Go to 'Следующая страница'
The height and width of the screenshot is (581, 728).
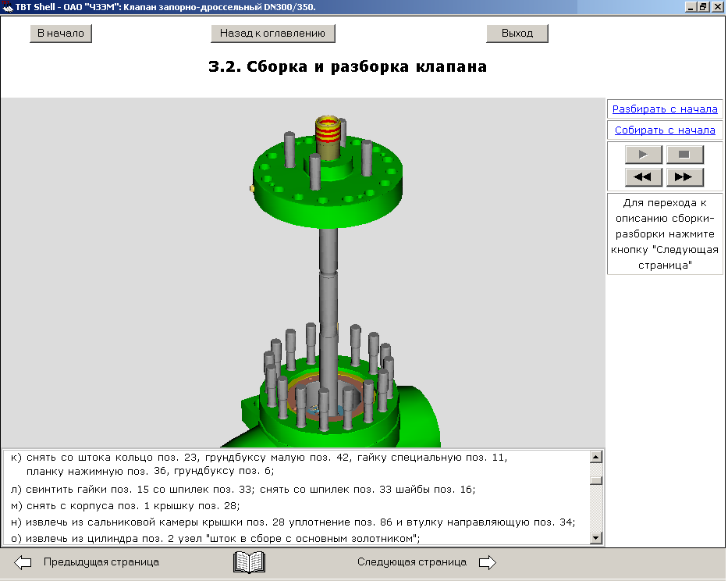pos(412,562)
